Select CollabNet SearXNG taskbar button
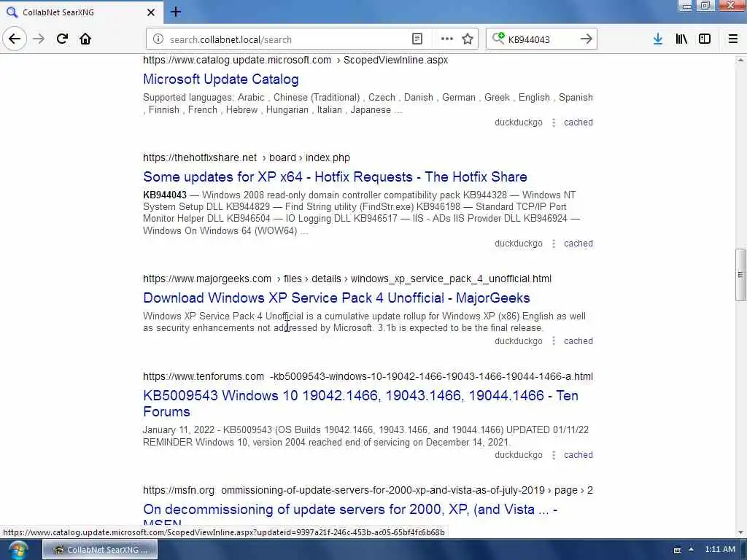The height and width of the screenshot is (560, 747). (x=100, y=550)
